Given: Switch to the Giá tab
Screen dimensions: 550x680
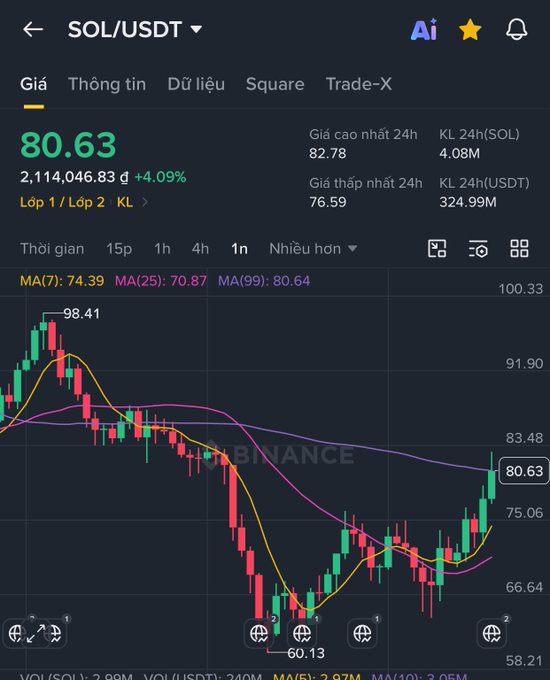Looking at the screenshot, I should point(33,84).
